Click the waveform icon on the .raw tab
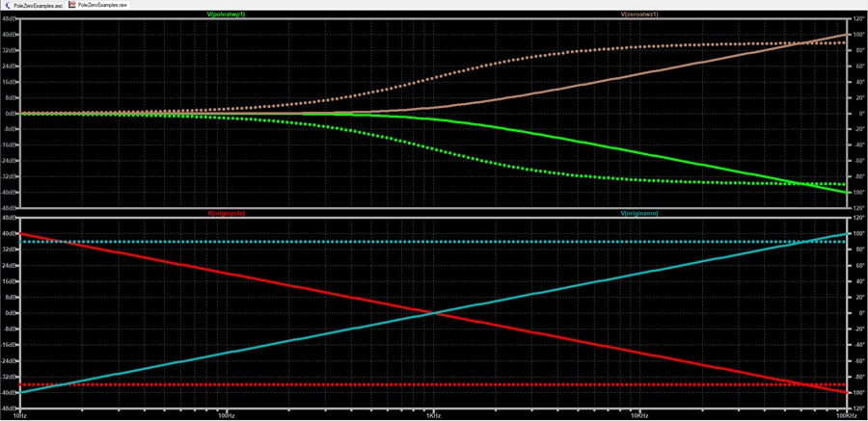This screenshot has height=421, width=868. coord(72,5)
